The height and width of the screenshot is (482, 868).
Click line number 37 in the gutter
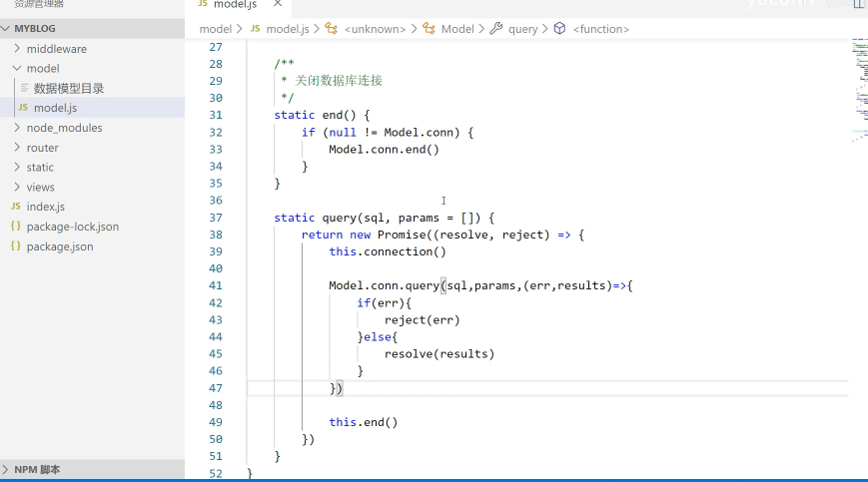[216, 218]
